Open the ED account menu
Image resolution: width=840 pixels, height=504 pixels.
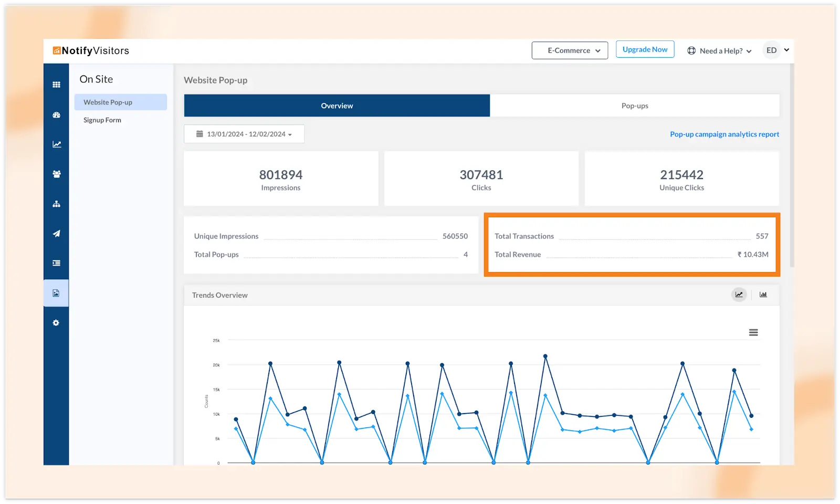[777, 50]
